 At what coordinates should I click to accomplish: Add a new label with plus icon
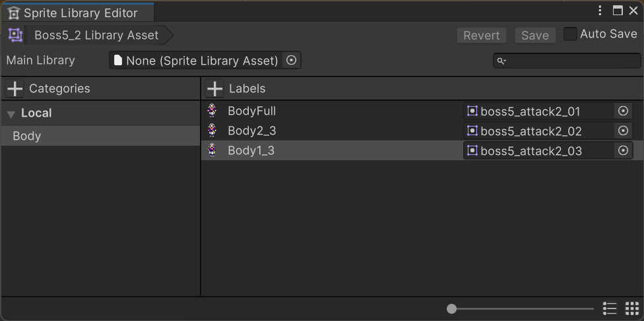pyautogui.click(x=215, y=89)
